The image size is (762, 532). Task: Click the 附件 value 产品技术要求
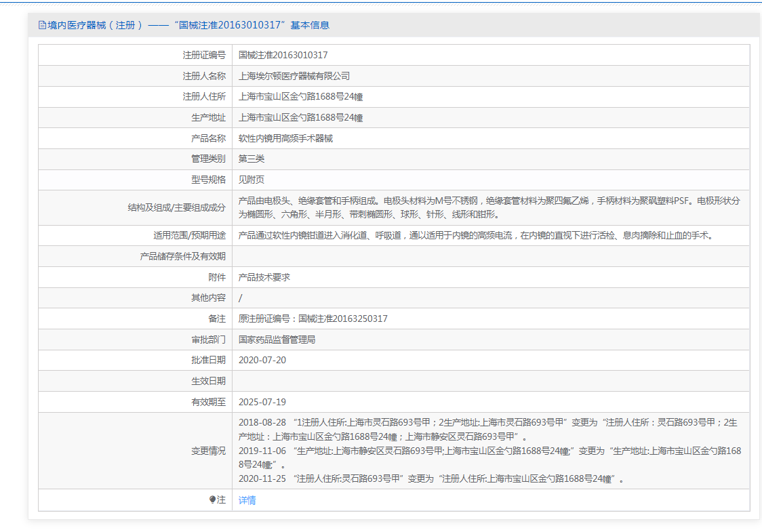point(264,277)
